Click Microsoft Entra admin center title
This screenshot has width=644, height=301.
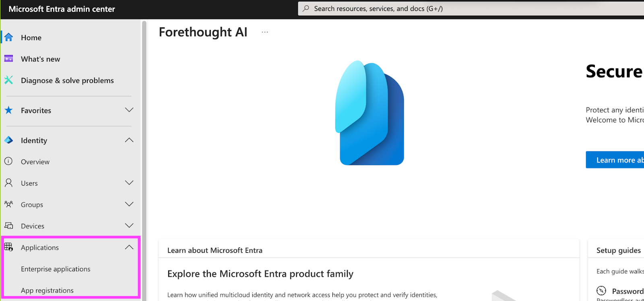point(62,9)
